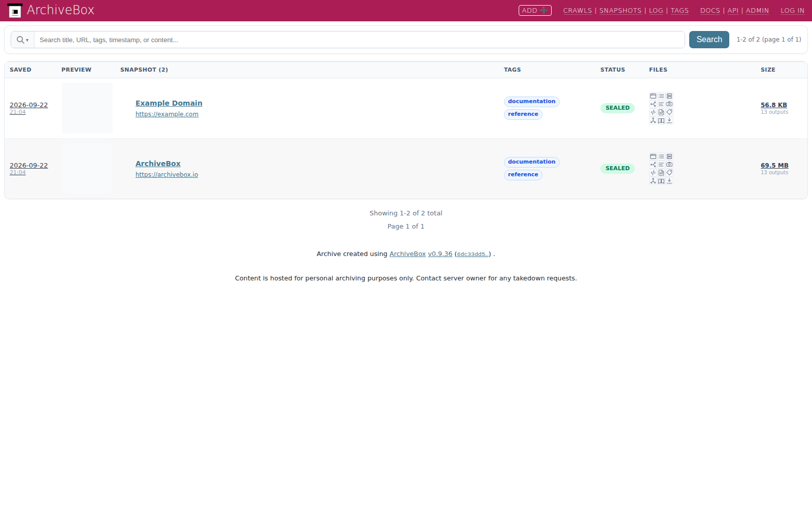This screenshot has width=812, height=508.
Task: Click the 69.5 MB size link
Action: click(x=774, y=166)
